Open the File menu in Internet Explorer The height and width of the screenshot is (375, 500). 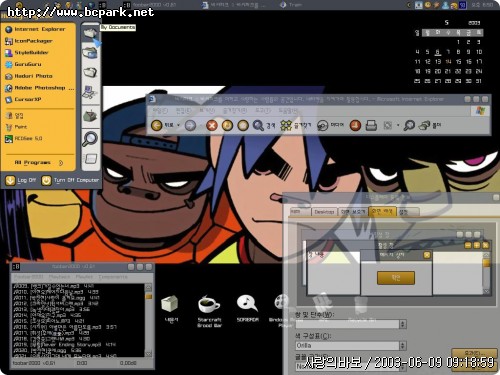[x=160, y=110]
